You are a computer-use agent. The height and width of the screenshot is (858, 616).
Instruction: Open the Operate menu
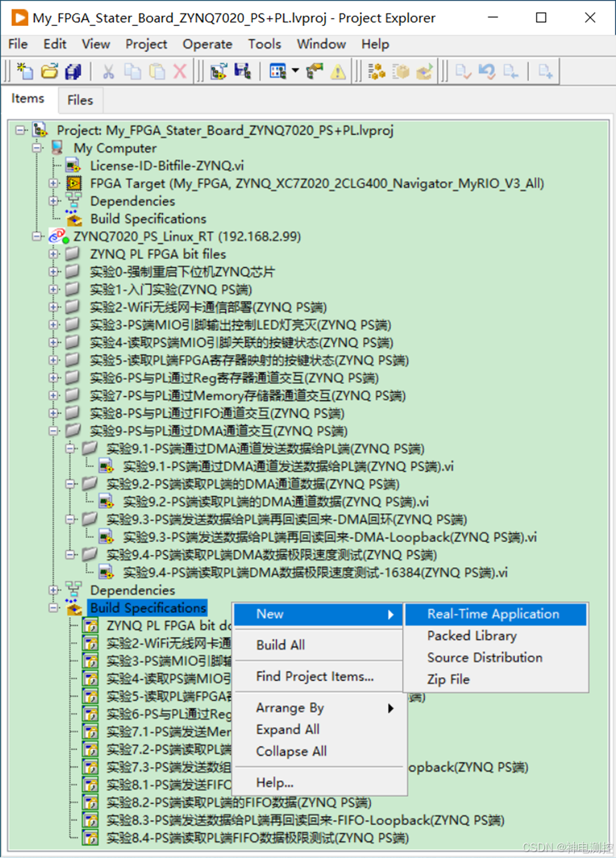pyautogui.click(x=208, y=44)
